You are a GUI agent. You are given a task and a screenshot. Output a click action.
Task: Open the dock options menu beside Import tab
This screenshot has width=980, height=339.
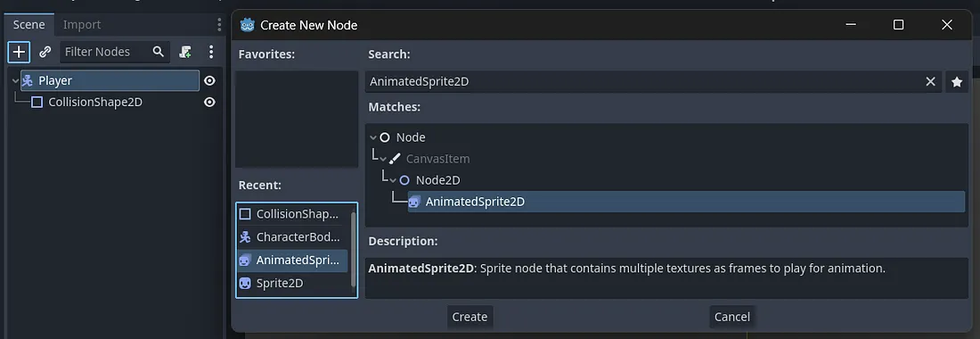click(x=219, y=24)
